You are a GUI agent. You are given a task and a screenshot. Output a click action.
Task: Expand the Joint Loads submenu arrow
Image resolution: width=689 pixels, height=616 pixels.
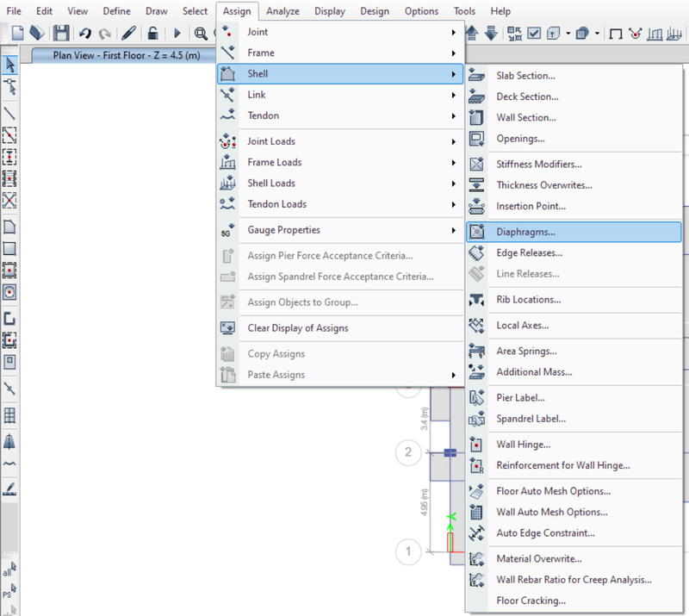click(453, 141)
